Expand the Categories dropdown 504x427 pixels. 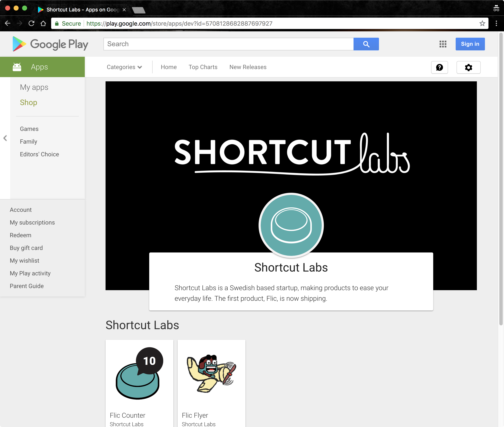point(124,67)
